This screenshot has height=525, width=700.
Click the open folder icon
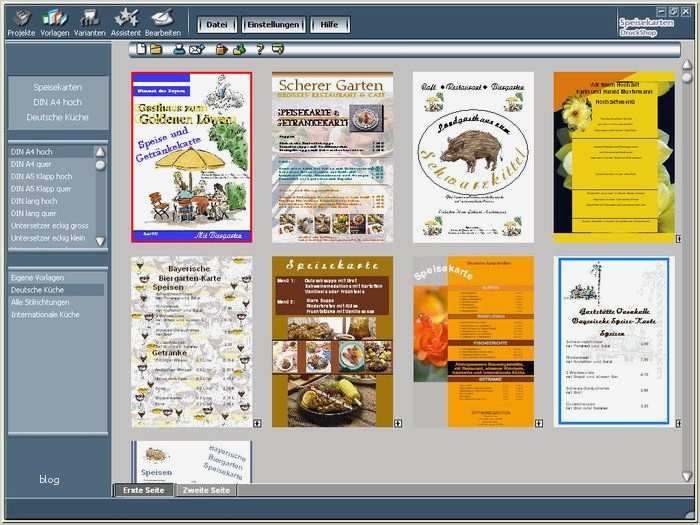156,49
